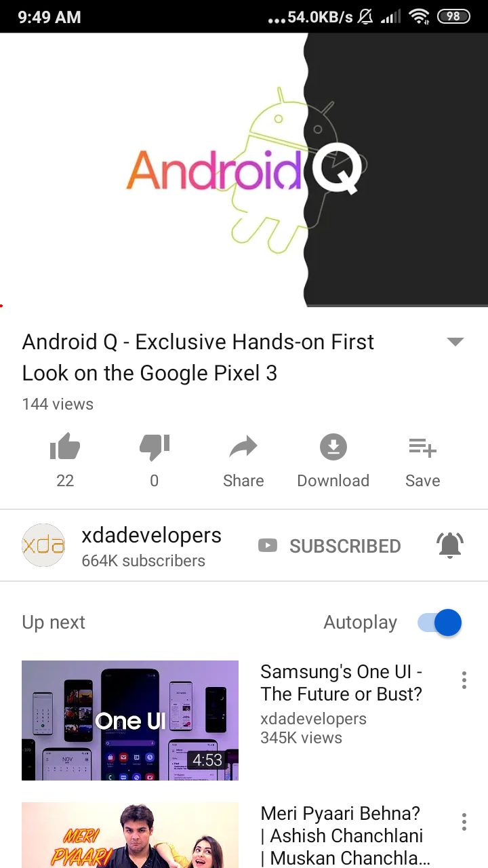
Task: Open options menu for Samsung's One UI video
Action: click(x=464, y=680)
